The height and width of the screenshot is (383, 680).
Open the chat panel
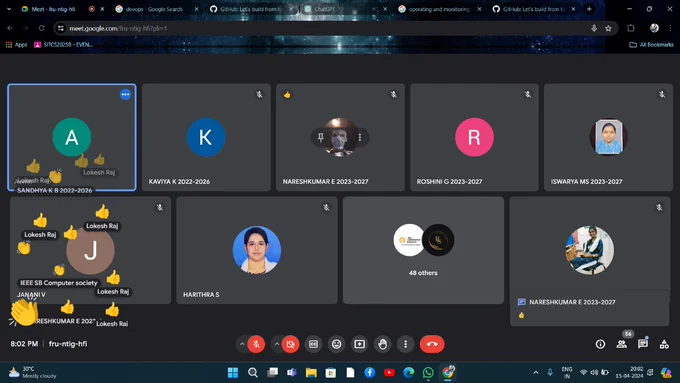[x=643, y=344]
